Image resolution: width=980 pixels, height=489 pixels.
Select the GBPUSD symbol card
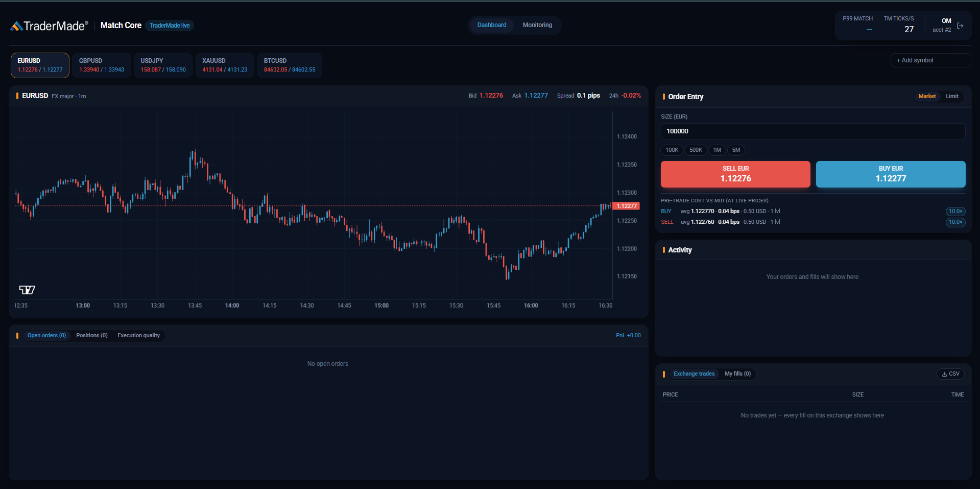(102, 65)
